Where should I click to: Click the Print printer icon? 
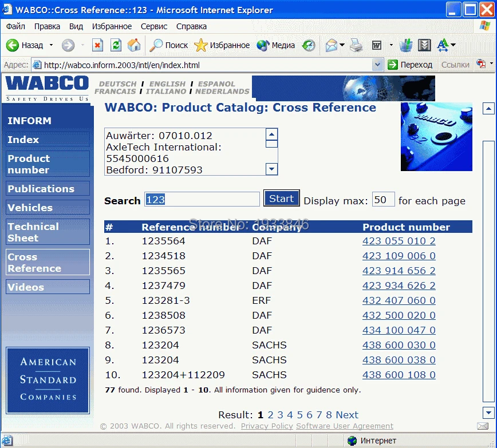[356, 45]
